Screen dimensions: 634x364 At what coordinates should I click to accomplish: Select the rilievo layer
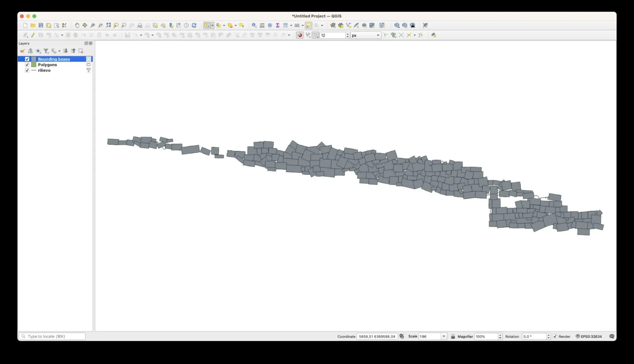(44, 70)
